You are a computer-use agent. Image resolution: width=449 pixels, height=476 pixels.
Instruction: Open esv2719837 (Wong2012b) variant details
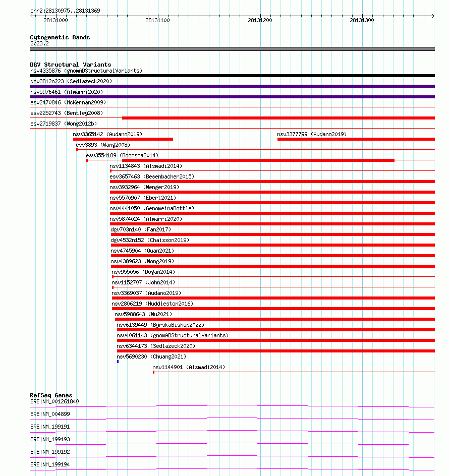point(64,124)
